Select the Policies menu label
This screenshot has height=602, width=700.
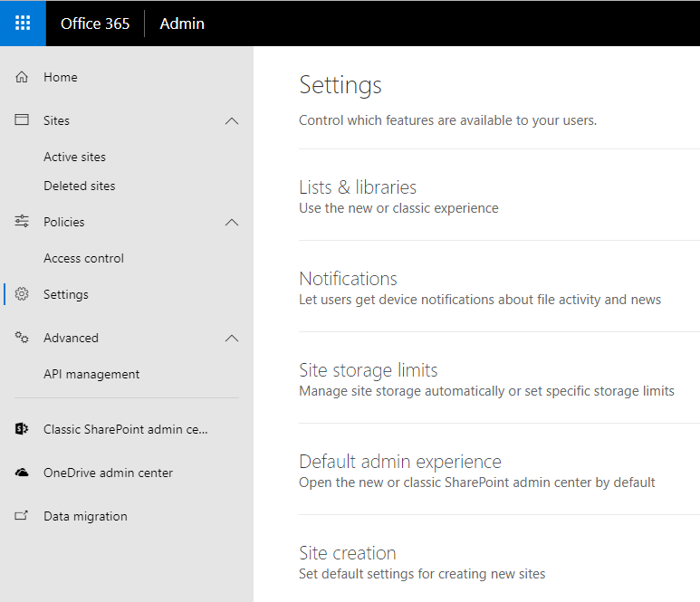(63, 222)
